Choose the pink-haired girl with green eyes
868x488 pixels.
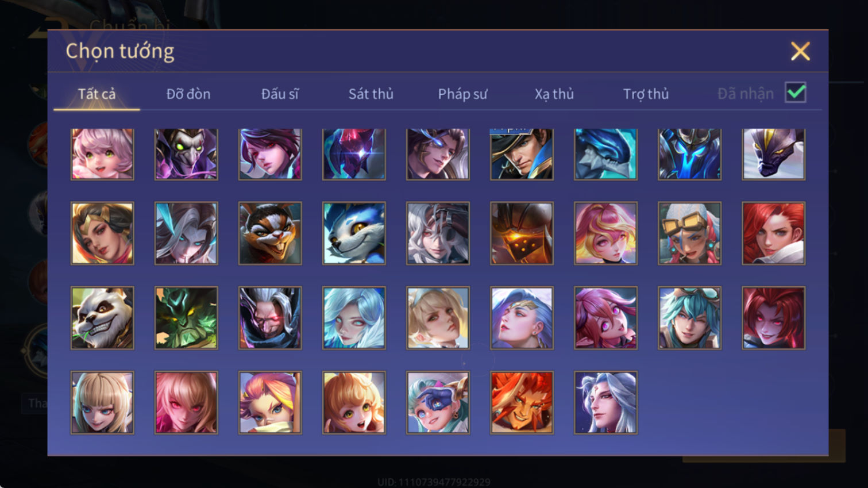coord(102,154)
